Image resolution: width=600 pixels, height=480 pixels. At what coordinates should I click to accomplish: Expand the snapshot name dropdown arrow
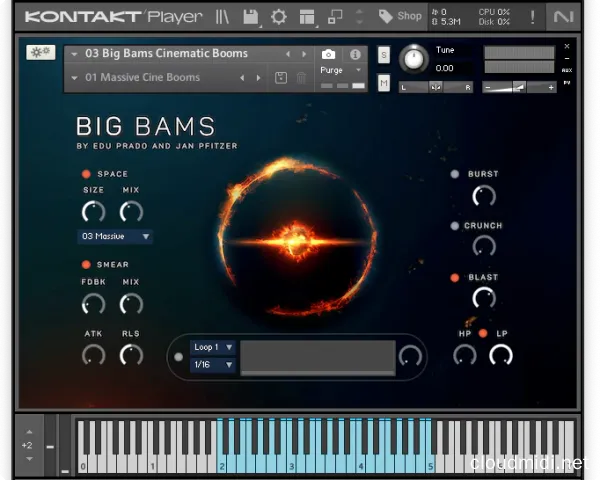point(74,78)
